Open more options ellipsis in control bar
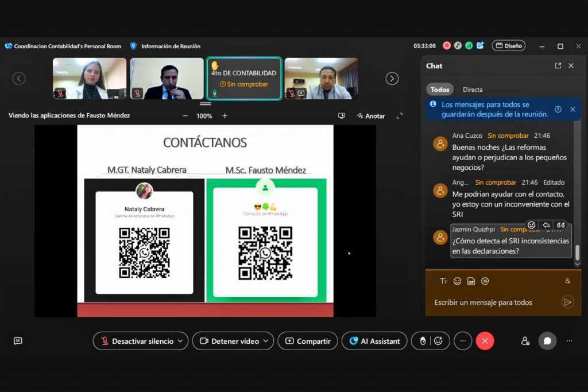The width and height of the screenshot is (588, 392). pyautogui.click(x=463, y=341)
